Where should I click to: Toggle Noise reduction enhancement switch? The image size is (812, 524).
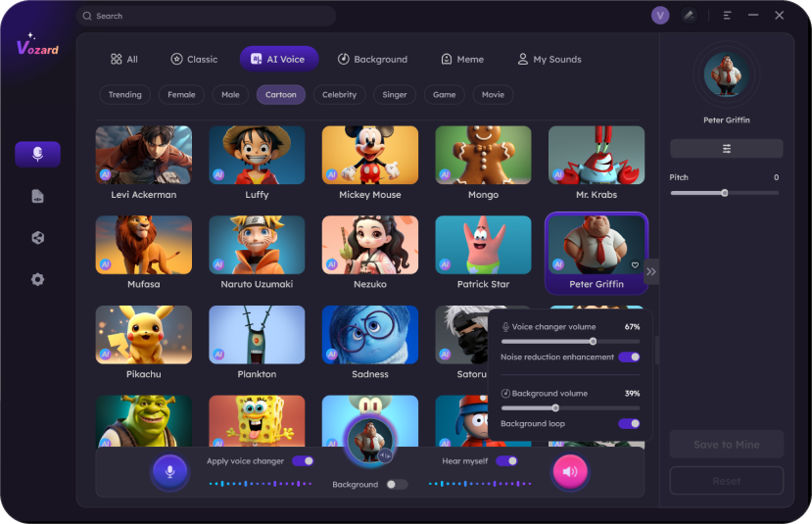click(x=629, y=357)
